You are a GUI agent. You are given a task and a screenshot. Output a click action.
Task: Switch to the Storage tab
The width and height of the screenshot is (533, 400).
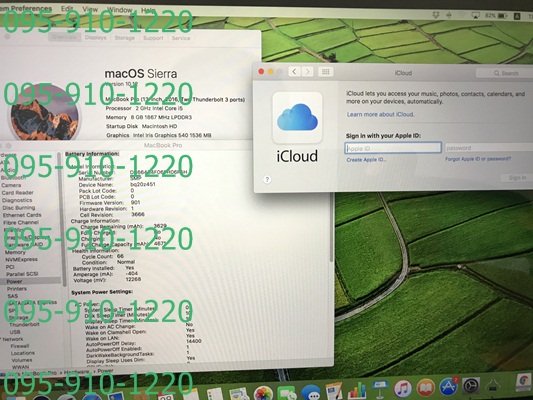[x=125, y=38]
